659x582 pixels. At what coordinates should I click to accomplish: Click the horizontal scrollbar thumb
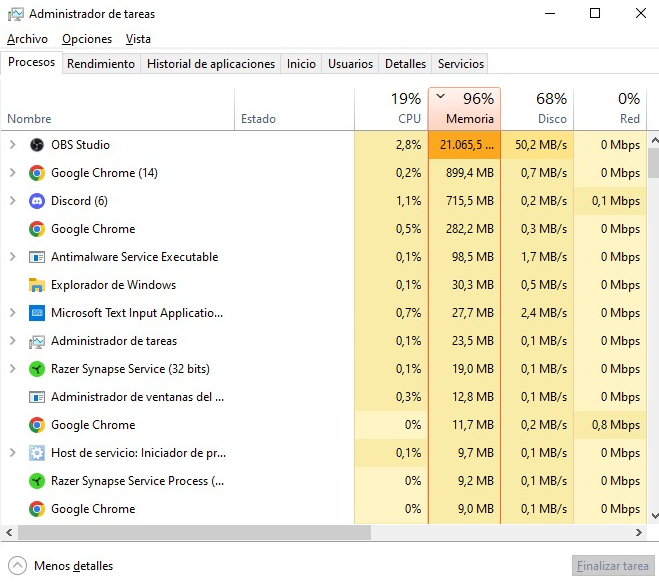tap(194, 532)
